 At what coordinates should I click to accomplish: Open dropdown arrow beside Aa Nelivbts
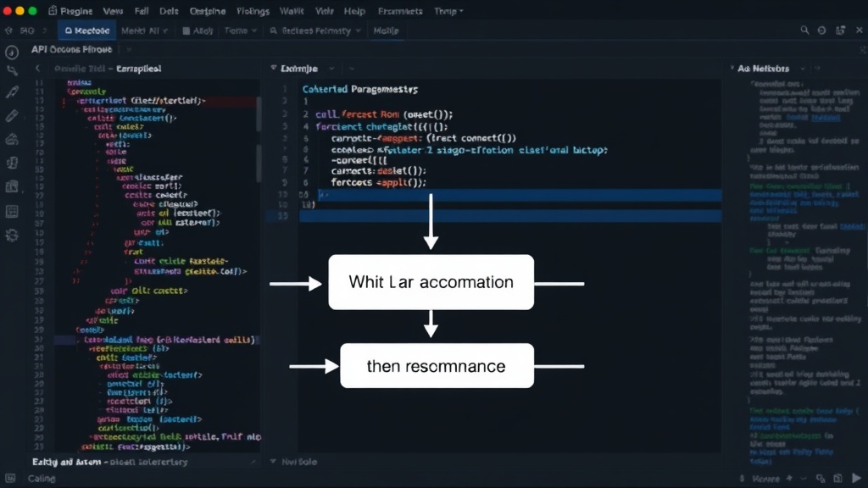click(802, 69)
